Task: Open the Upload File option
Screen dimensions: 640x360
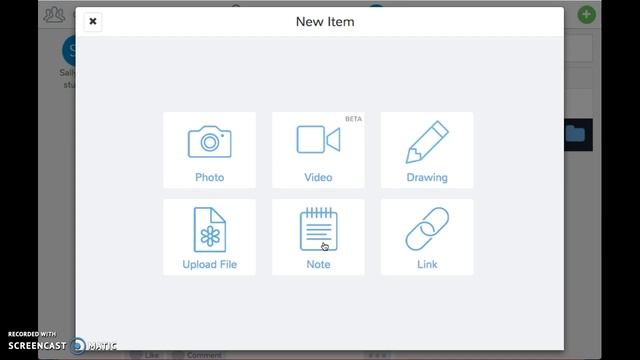Action: (209, 237)
